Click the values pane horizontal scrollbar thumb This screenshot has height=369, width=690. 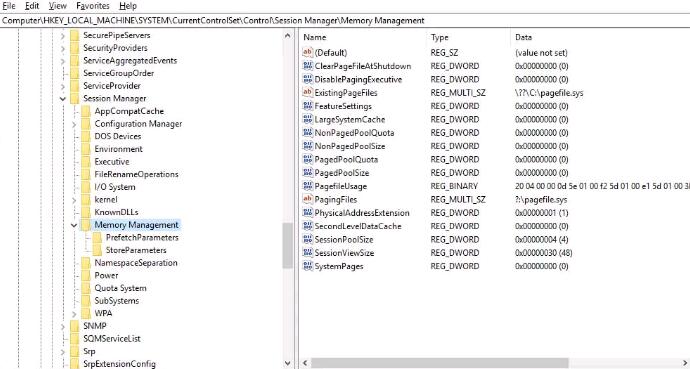click(x=440, y=363)
